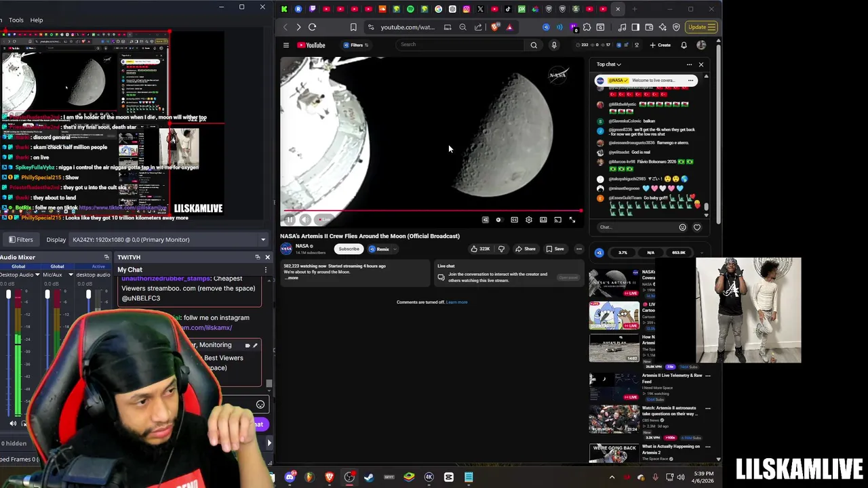This screenshot has width=868, height=488.
Task: Open the Help menu in OBS
Action: [37, 20]
